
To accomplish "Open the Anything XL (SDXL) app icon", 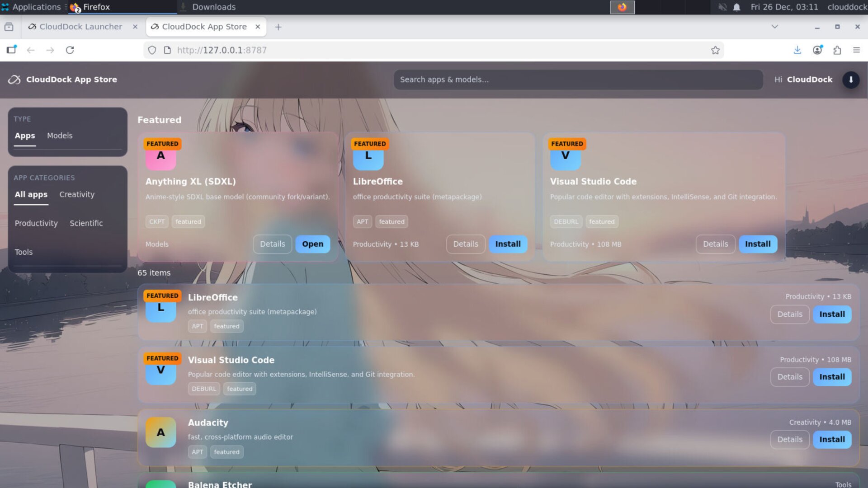I will [161, 156].
